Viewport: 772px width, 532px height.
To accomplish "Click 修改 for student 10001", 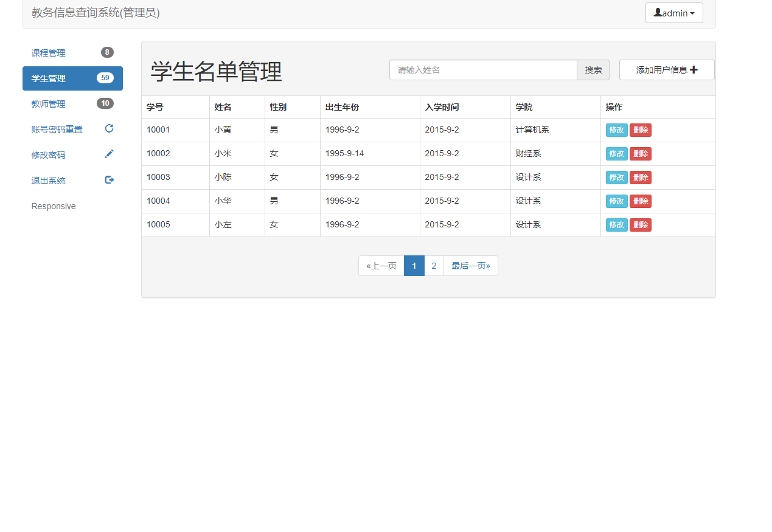I will [x=616, y=130].
